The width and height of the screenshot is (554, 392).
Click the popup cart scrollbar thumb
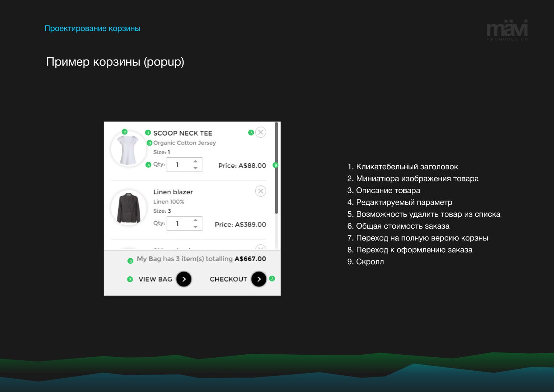point(276,168)
